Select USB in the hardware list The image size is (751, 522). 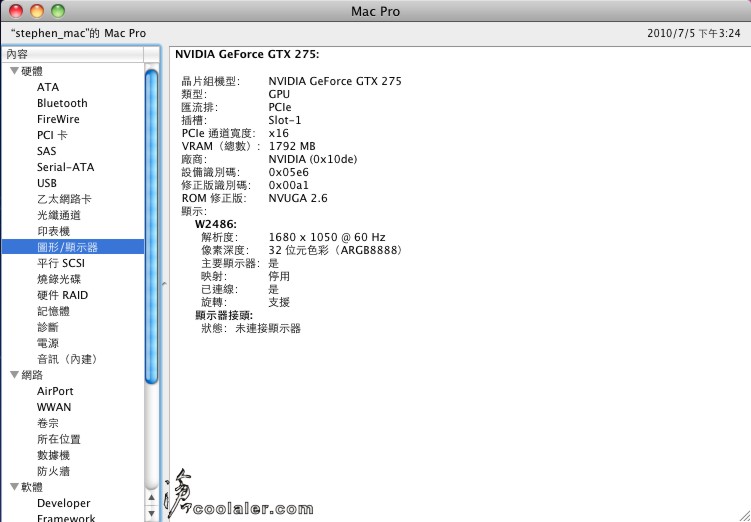click(47, 183)
